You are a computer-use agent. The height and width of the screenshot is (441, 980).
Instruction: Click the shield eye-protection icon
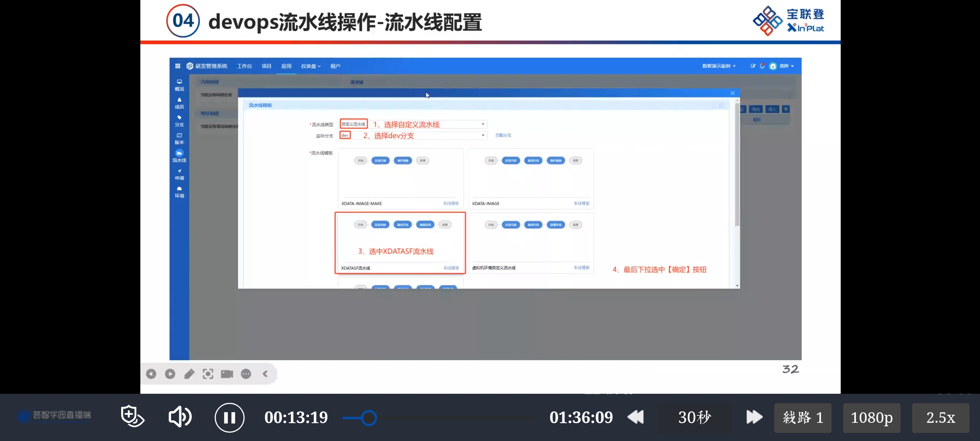pyautogui.click(x=132, y=416)
